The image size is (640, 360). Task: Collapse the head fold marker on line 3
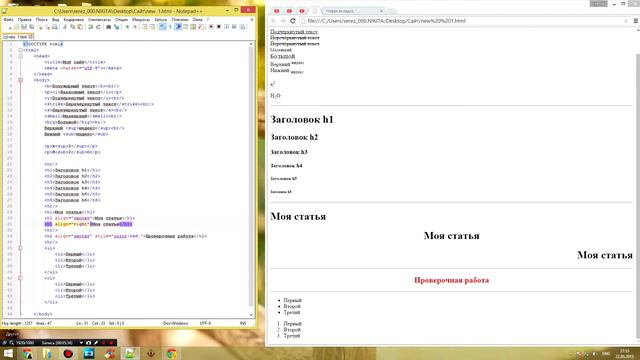(x=20, y=56)
